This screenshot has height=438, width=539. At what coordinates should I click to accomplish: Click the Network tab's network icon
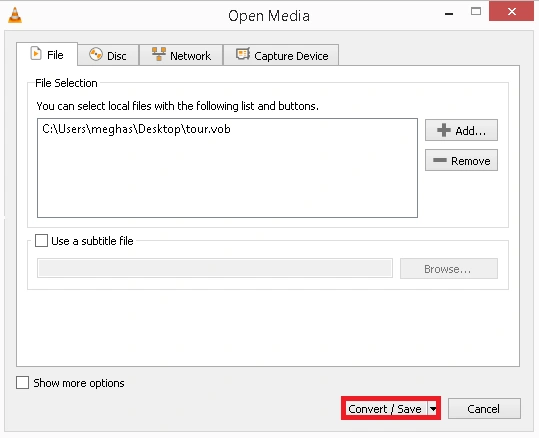click(x=158, y=54)
